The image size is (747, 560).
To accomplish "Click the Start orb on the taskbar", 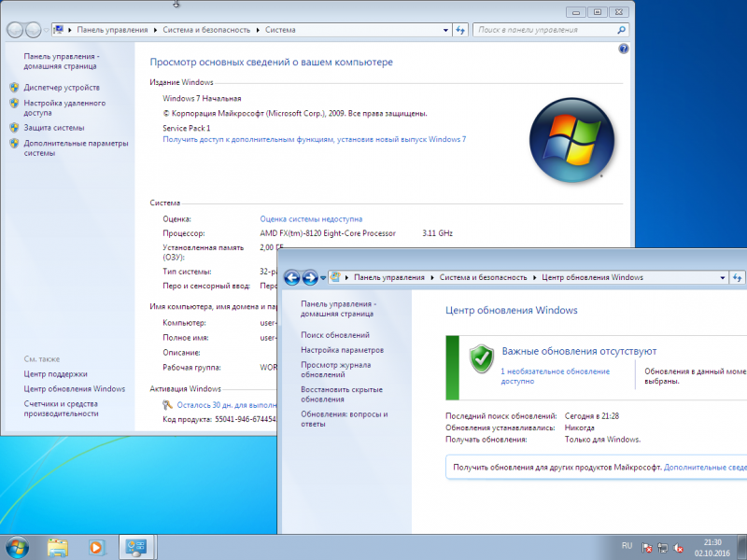I will (17, 548).
